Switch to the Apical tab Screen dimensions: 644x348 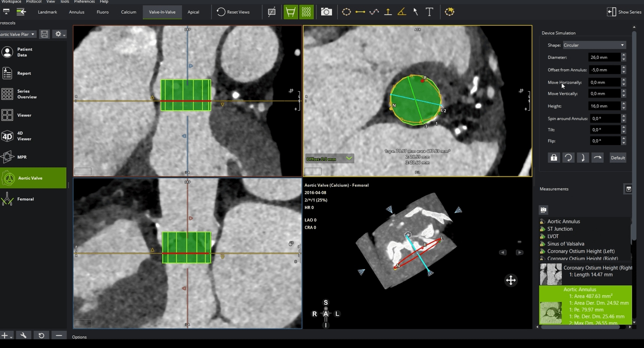(193, 12)
